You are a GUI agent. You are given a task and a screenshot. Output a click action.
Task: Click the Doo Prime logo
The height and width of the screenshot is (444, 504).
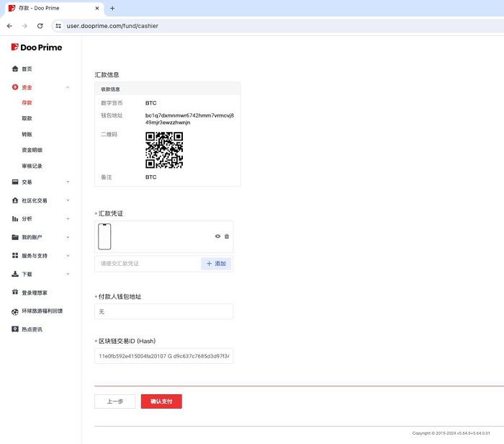pyautogui.click(x=36, y=48)
